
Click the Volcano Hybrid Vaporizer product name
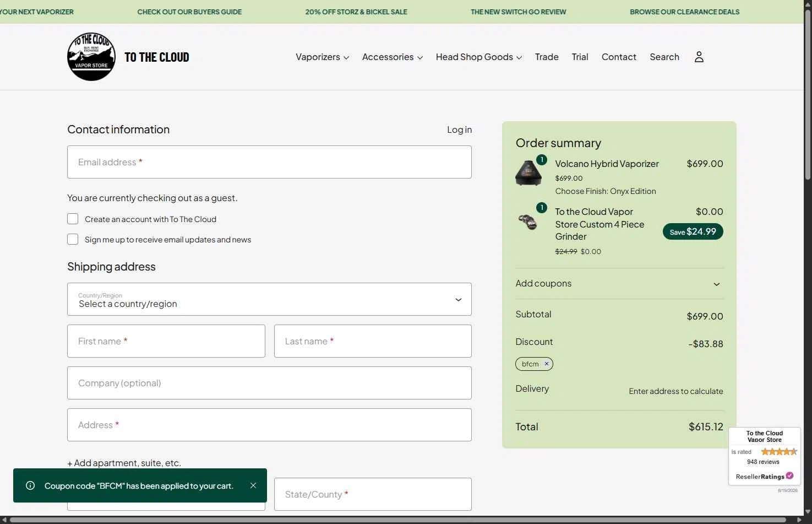coord(607,164)
